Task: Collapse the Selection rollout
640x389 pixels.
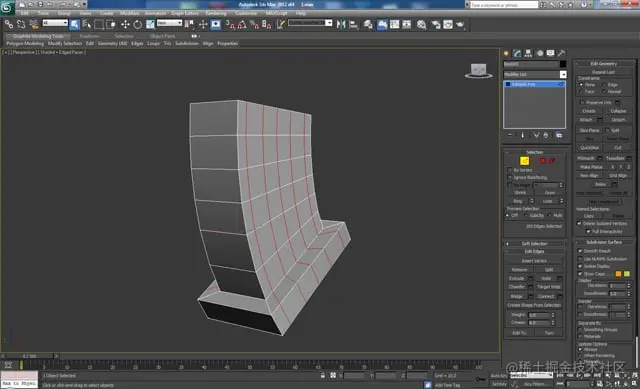Action: coord(534,152)
